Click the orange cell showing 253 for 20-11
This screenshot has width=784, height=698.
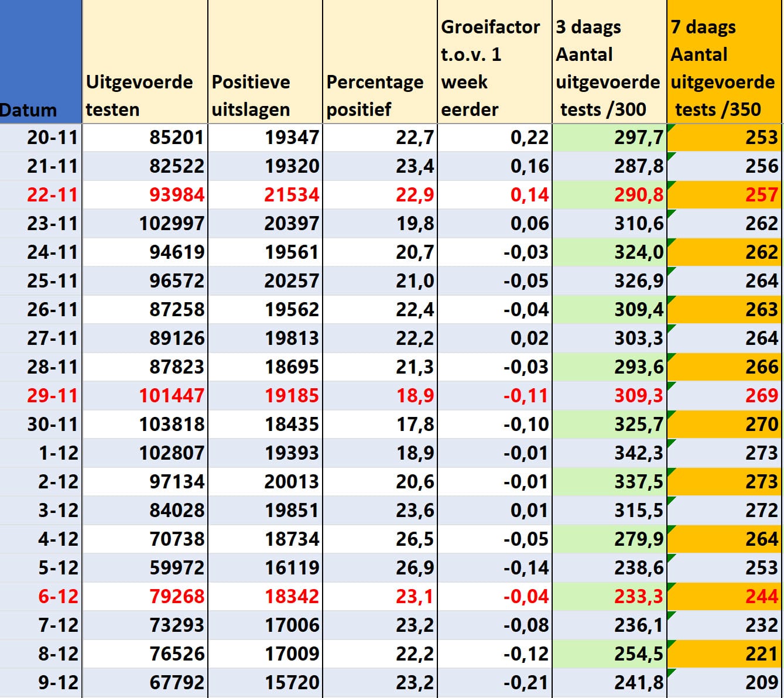coord(725,138)
